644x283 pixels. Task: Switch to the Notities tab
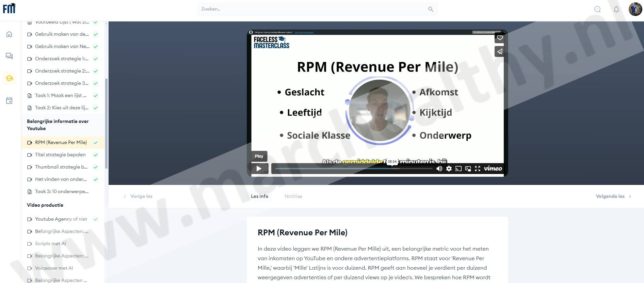pos(293,196)
